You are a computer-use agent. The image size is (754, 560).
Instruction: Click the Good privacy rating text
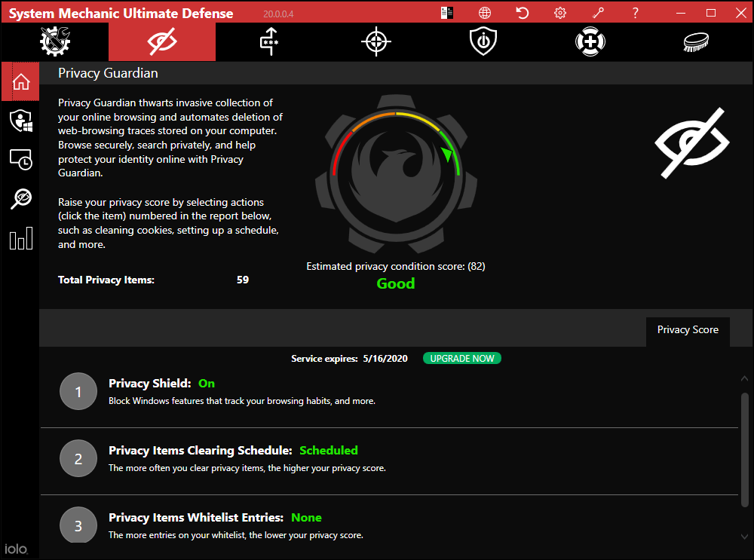tap(396, 283)
